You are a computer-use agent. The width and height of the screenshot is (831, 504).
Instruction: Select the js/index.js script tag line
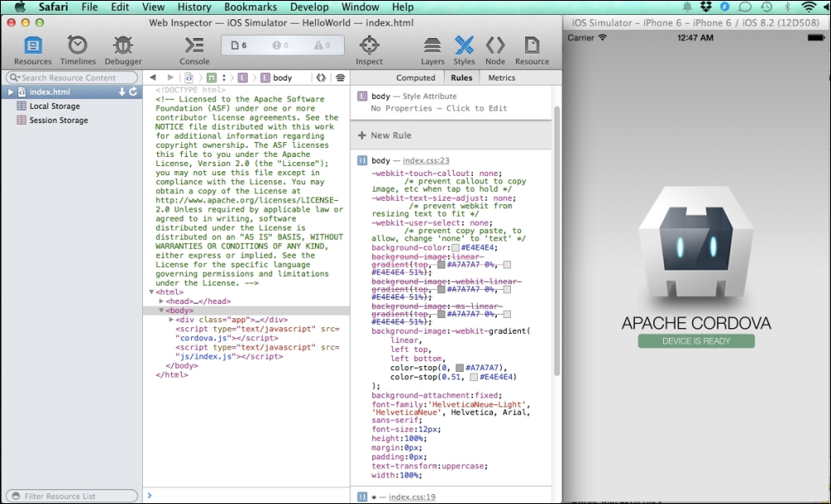coord(257,352)
